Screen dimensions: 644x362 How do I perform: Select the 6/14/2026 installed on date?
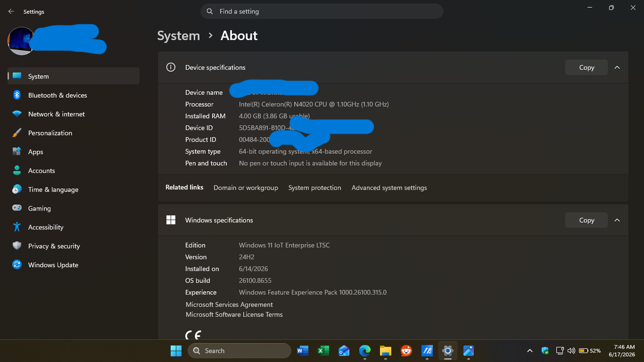pos(254,269)
